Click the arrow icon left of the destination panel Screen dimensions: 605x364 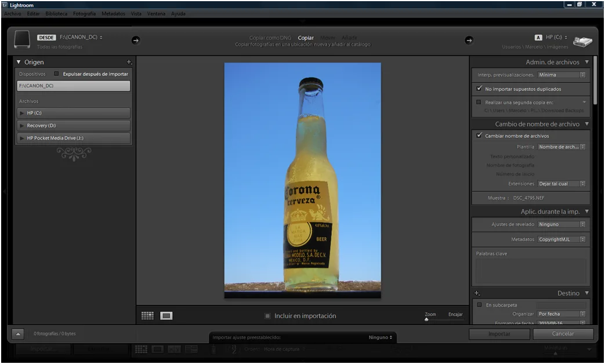pos(469,41)
